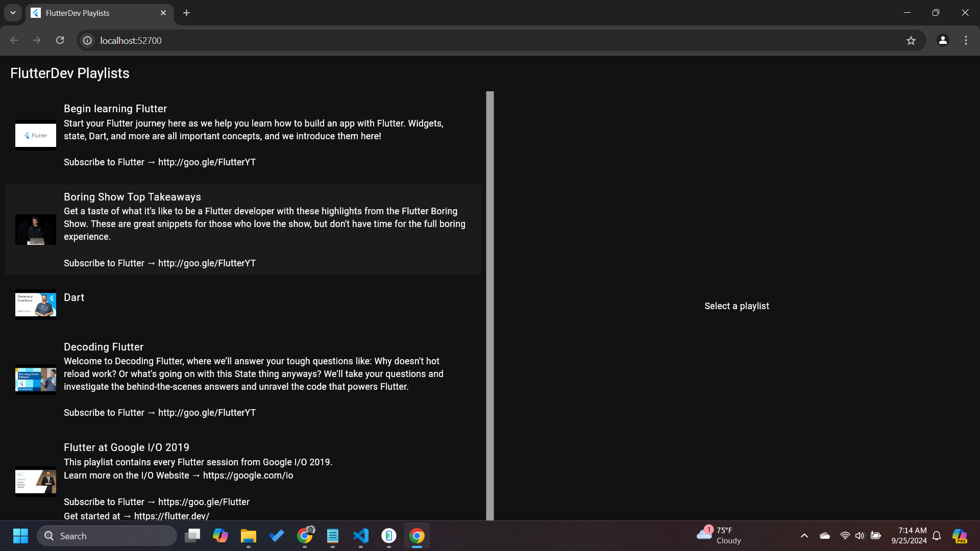Select the Boring Show Top Takeaways playlist
This screenshot has width=980, height=551.
132,197
